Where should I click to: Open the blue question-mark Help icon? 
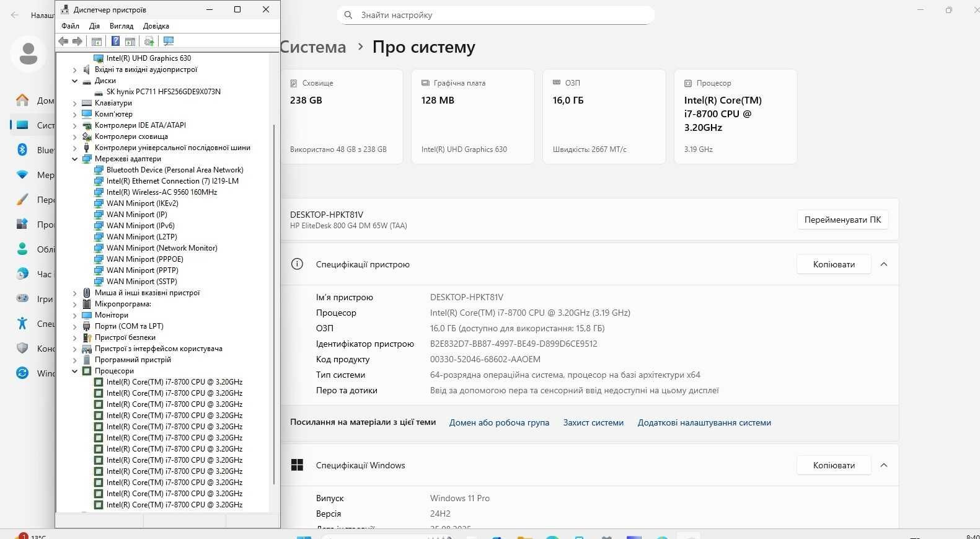[115, 41]
